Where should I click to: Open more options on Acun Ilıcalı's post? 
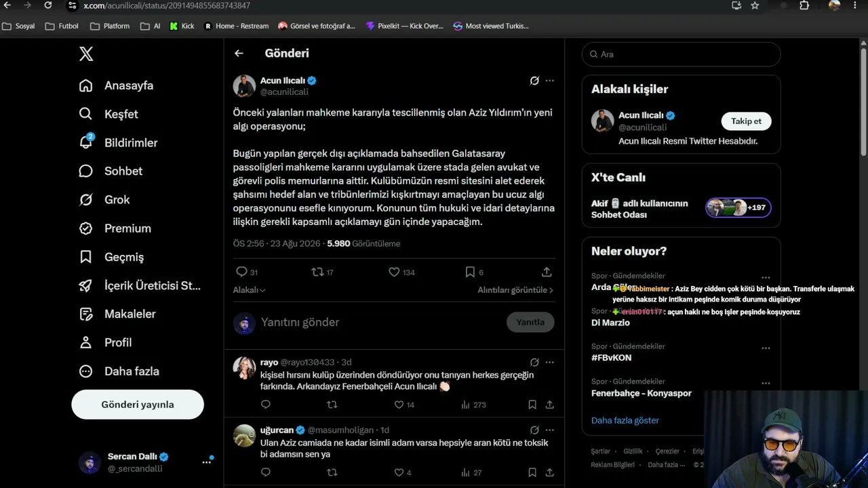point(550,81)
